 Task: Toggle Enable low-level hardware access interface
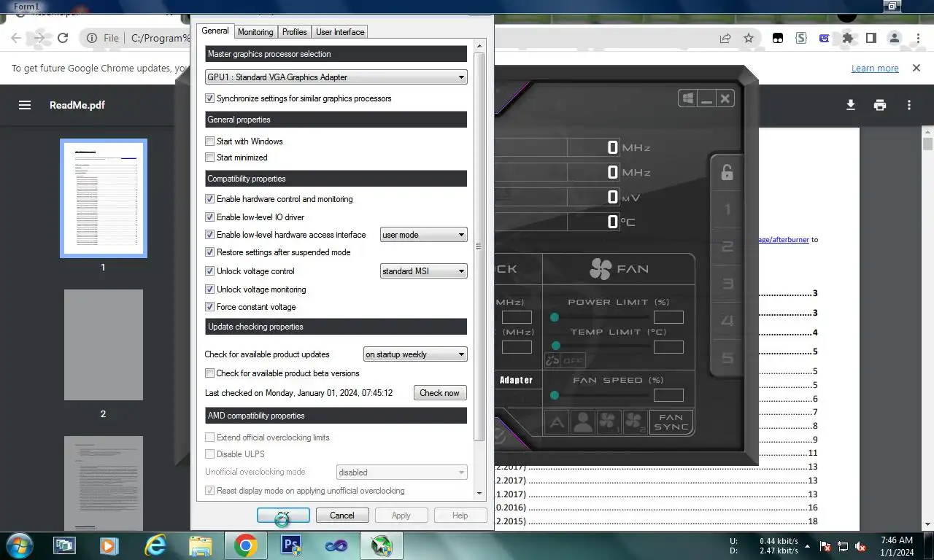(210, 235)
